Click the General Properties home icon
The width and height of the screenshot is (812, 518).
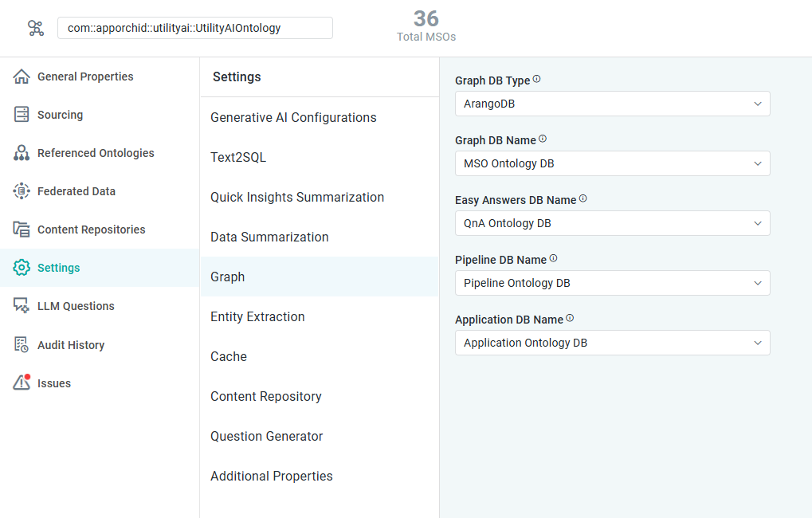(x=22, y=77)
